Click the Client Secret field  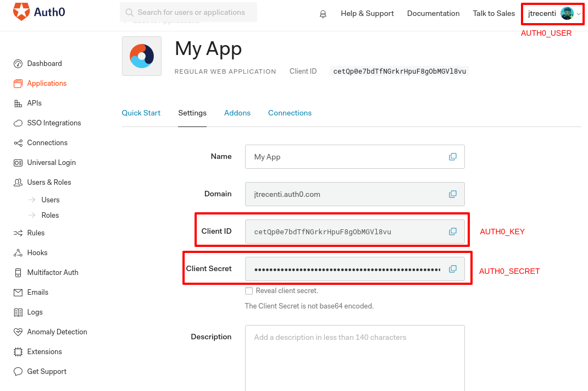click(355, 269)
